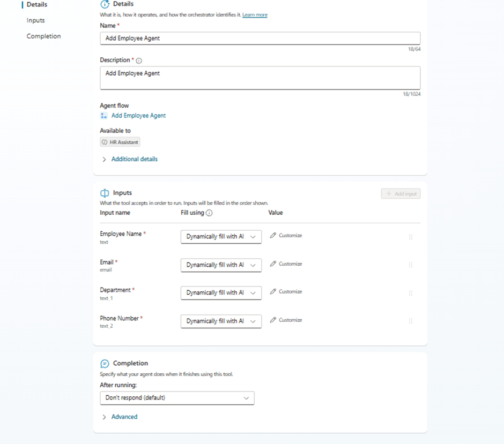504x444 pixels.
Task: Click the Phone Number row drag handle
Action: tap(411, 321)
